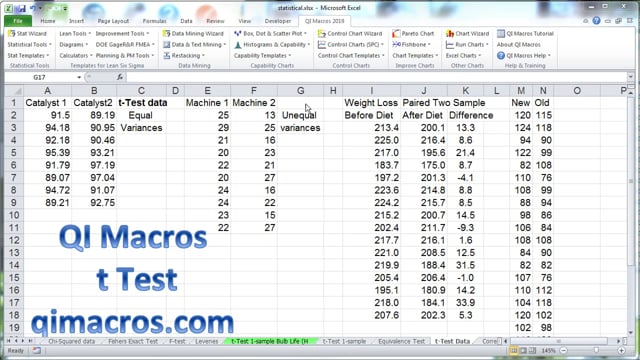Image resolution: width=640 pixels, height=360 pixels.
Task: Open t-Test 1-sample Bulb Life sheet
Action: pos(270,341)
